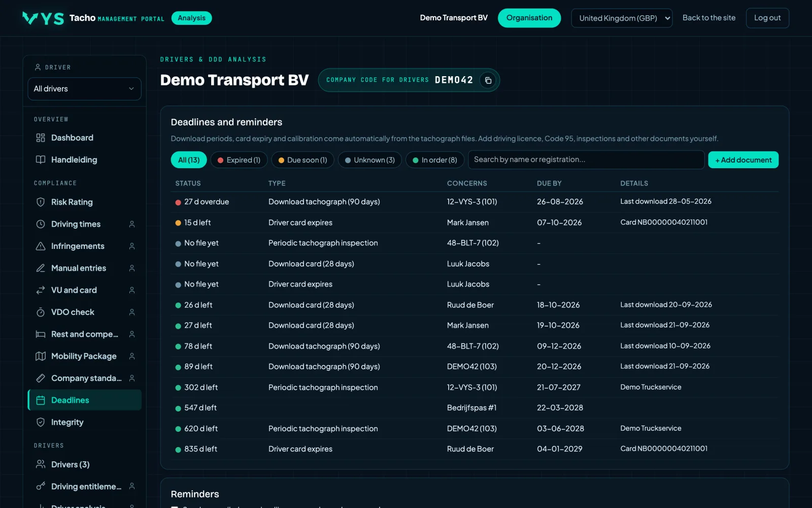Click due date 21-07-2027
Screen dimensions: 812x508
559,387
